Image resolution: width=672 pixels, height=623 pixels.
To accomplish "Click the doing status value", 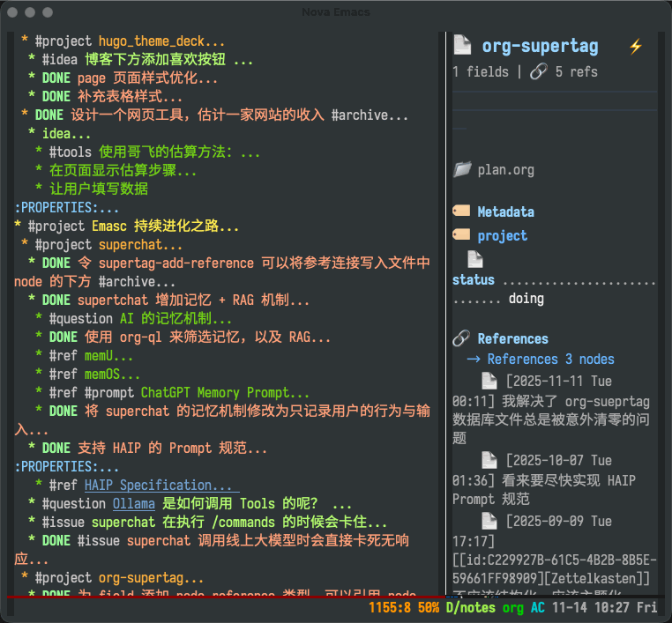I will coord(526,299).
